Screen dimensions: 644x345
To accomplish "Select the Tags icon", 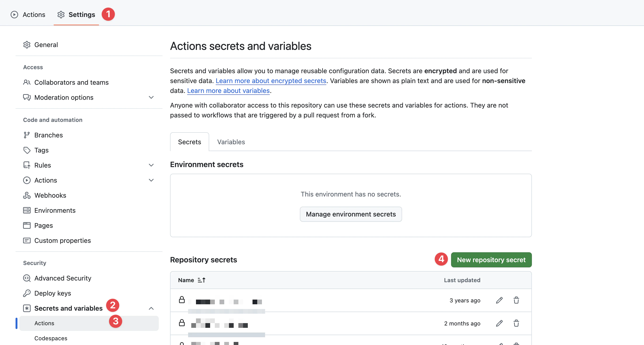I will [x=27, y=150].
